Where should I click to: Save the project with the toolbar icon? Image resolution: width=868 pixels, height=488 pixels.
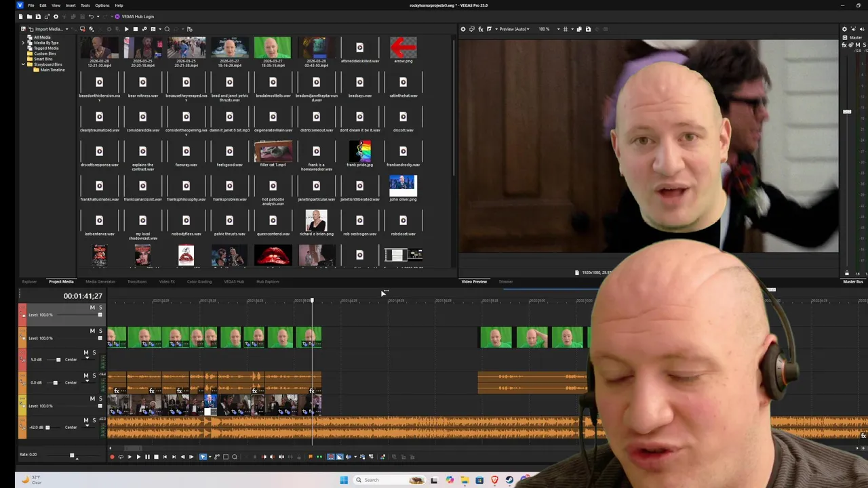(x=38, y=17)
